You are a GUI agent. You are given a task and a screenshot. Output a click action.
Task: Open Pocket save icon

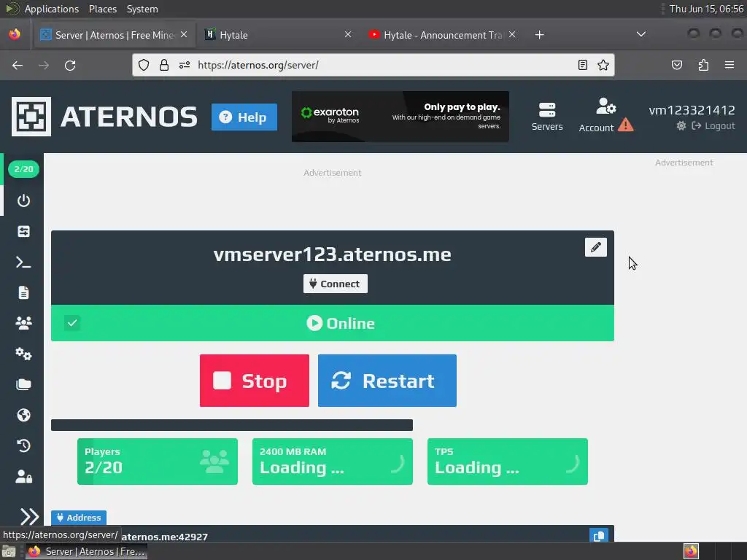click(676, 65)
